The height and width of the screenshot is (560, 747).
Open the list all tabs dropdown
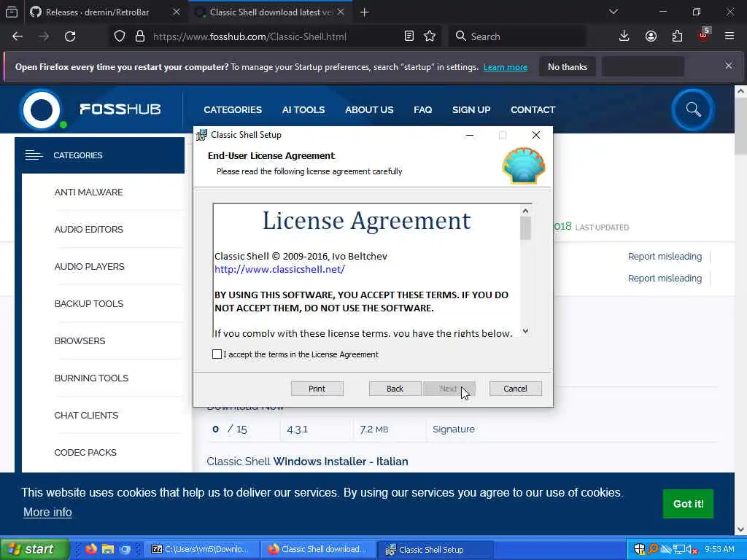(x=614, y=12)
